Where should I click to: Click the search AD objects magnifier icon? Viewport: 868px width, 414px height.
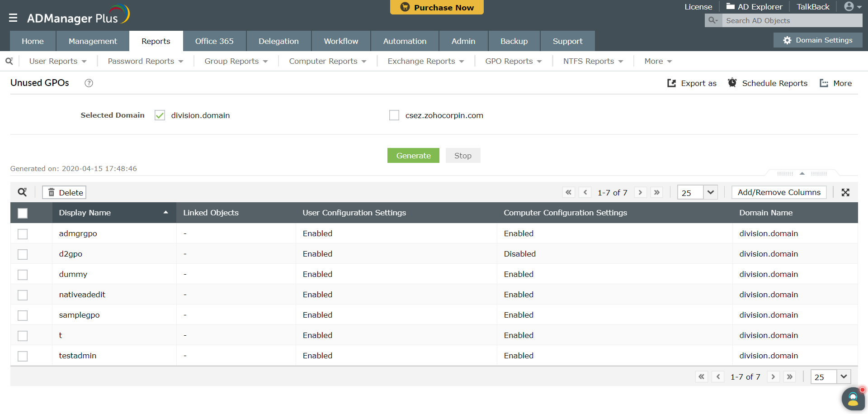pyautogui.click(x=713, y=20)
